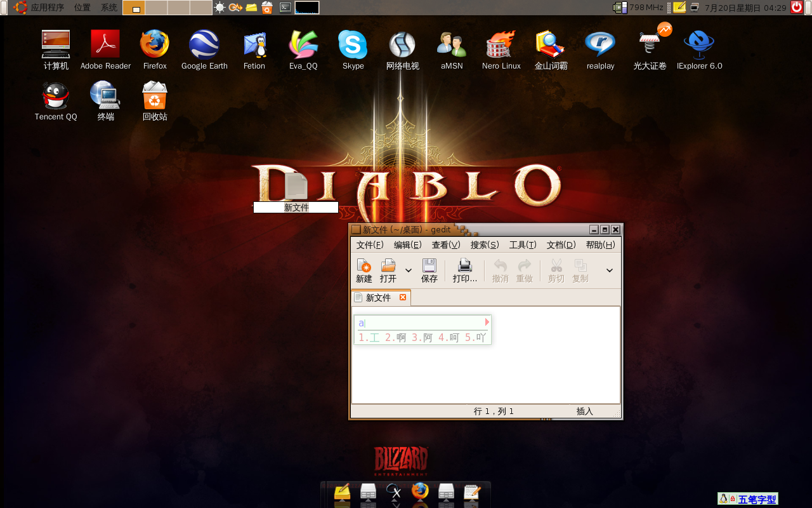Image resolution: width=812 pixels, height=508 pixels.
Task: Open the 查看(V) menu in gedit
Action: pos(446,245)
